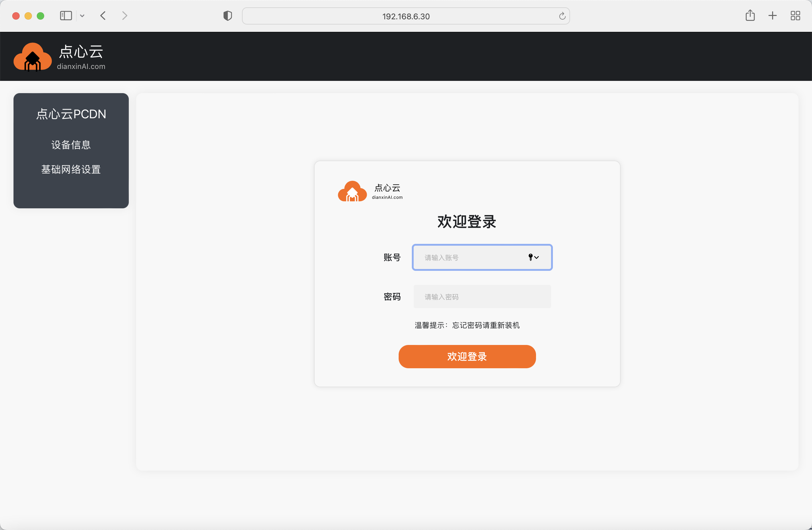Open a new tab with the plus icon
This screenshot has height=530, width=812.
772,16
